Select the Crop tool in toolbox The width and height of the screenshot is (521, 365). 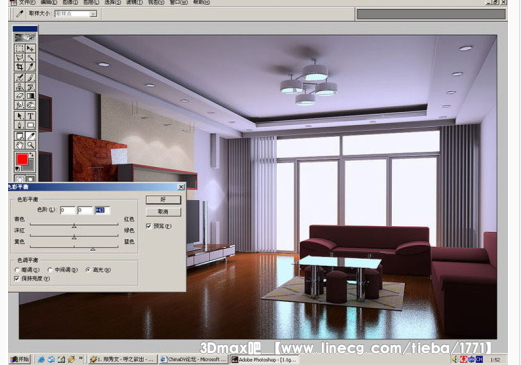click(x=20, y=67)
